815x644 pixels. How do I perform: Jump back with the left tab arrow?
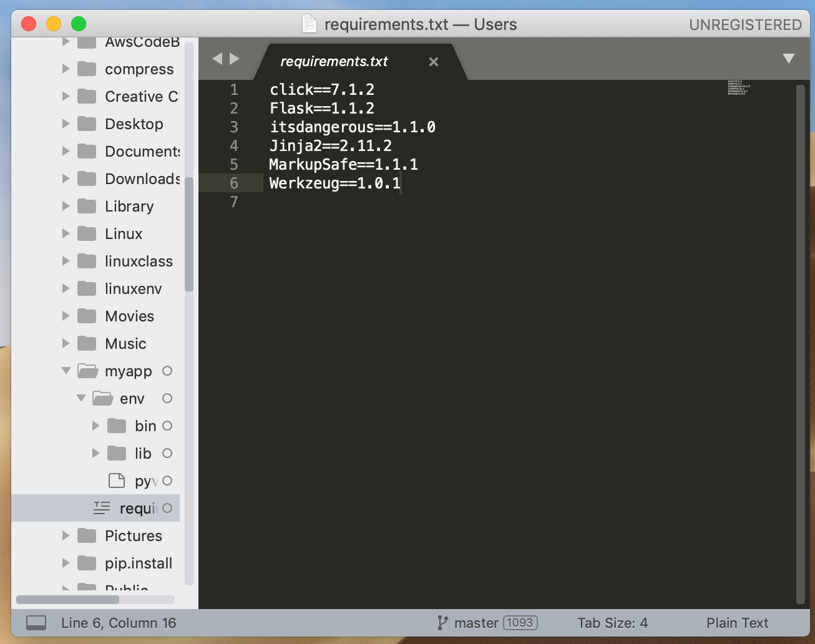click(x=217, y=59)
